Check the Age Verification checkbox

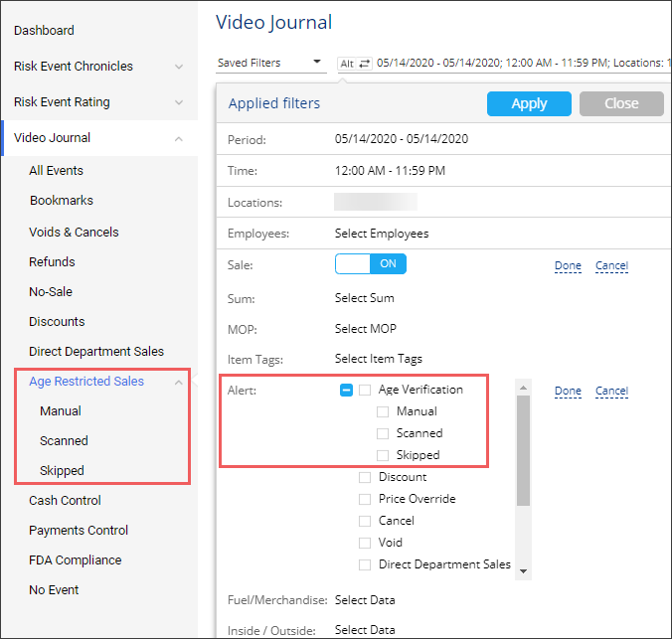(365, 390)
